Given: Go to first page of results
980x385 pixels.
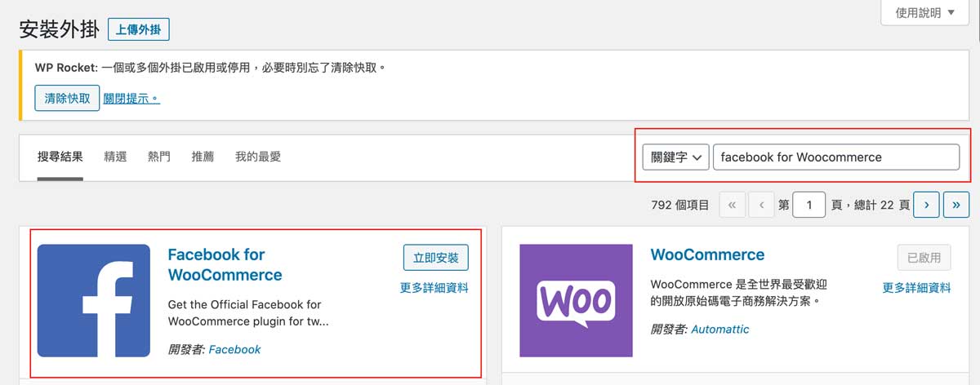Looking at the screenshot, I should [732, 205].
